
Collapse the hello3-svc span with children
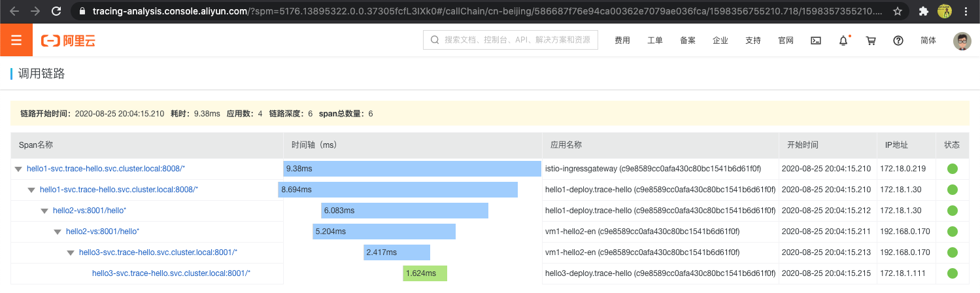pyautogui.click(x=71, y=252)
